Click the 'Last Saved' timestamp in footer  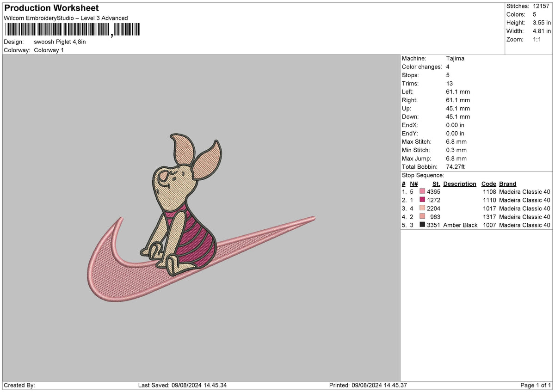click(x=182, y=386)
